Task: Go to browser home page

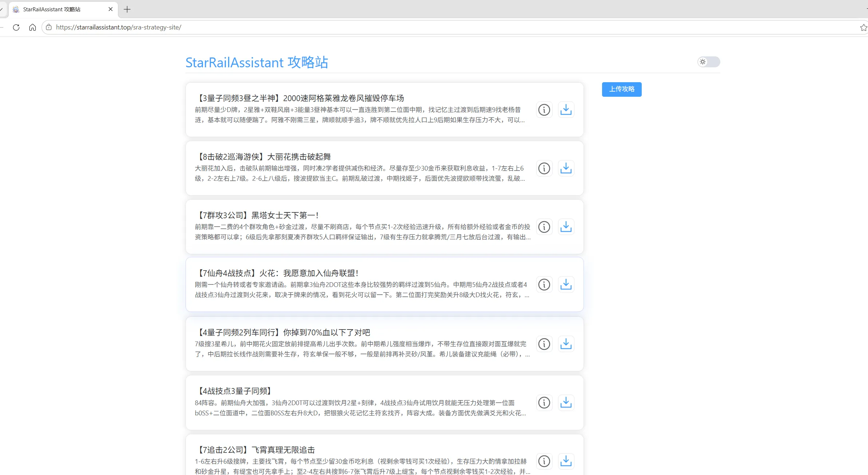Action: click(x=32, y=27)
